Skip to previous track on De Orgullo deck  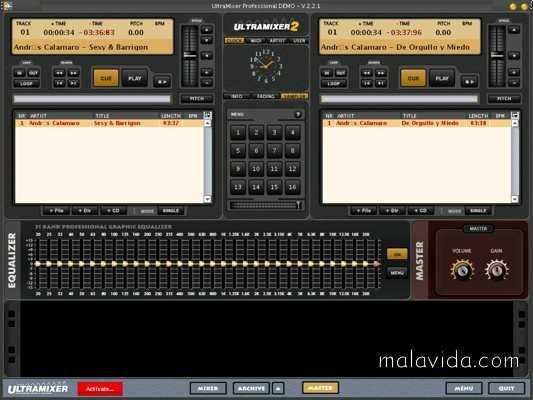[366, 83]
